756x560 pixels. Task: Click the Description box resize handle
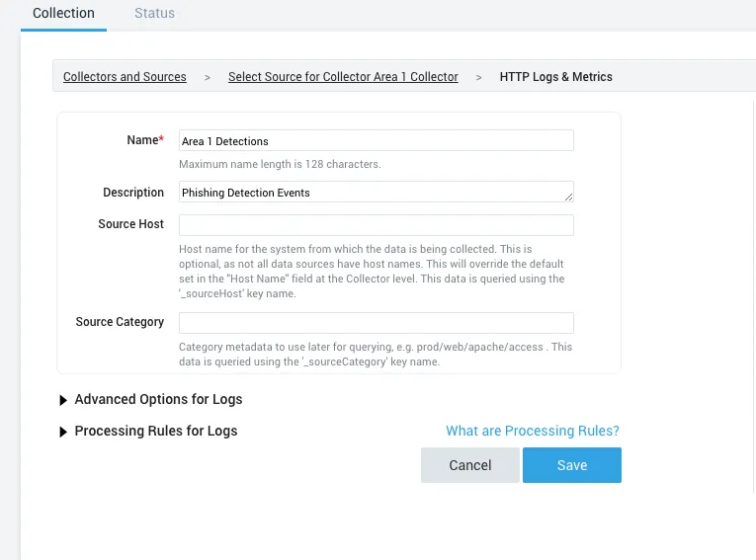coord(569,199)
